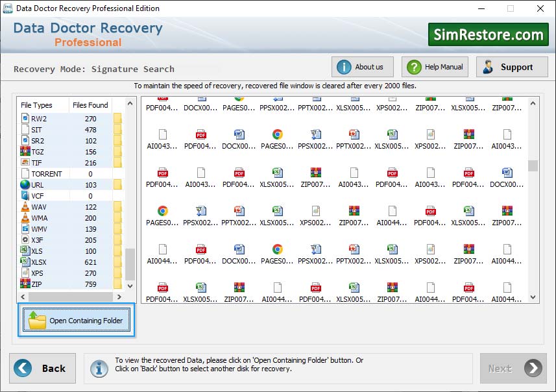
Task: Click the WAV row folder icon
Action: (x=117, y=206)
